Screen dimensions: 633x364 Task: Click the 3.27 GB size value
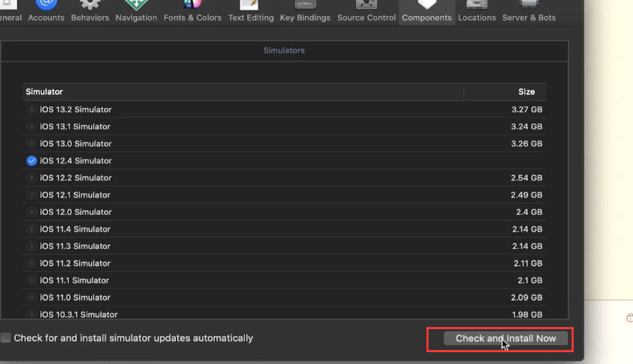point(527,109)
